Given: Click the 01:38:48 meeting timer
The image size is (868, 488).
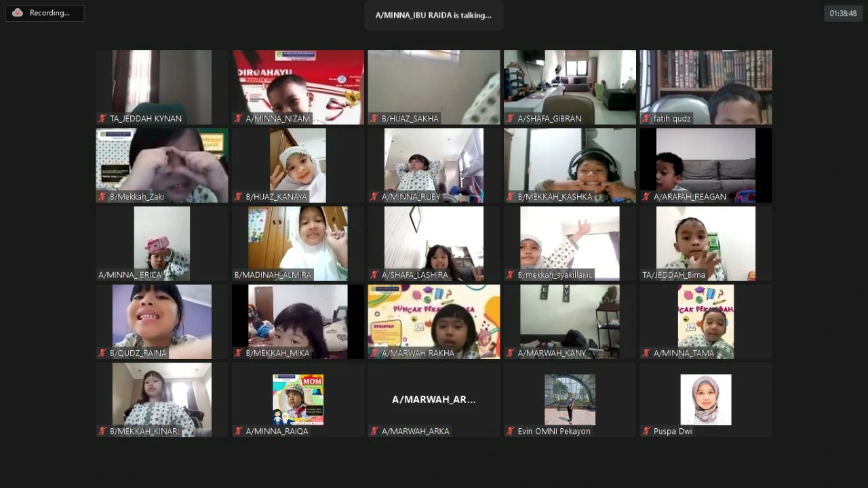Looking at the screenshot, I should point(843,13).
